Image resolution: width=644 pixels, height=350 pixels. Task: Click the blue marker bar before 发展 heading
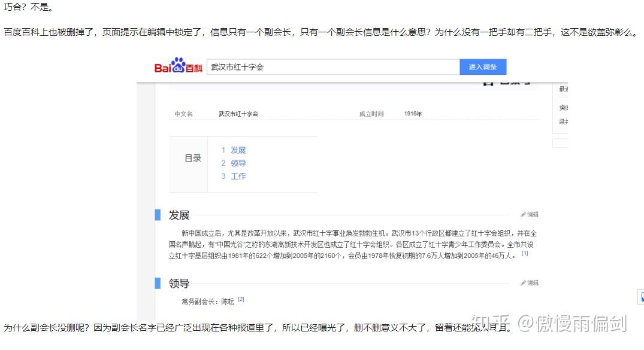pos(158,215)
